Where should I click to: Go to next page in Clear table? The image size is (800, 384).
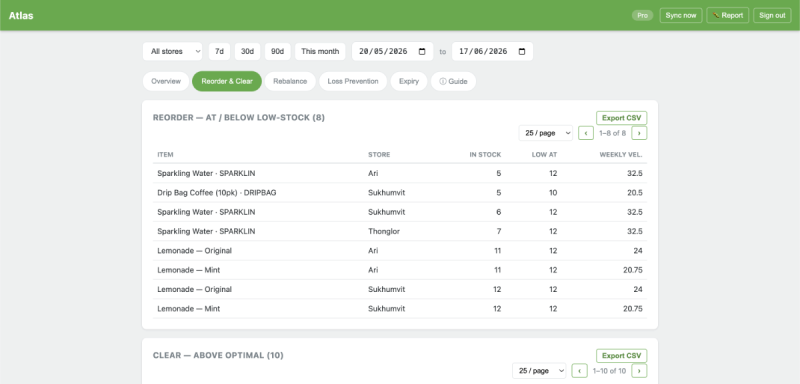click(x=639, y=371)
